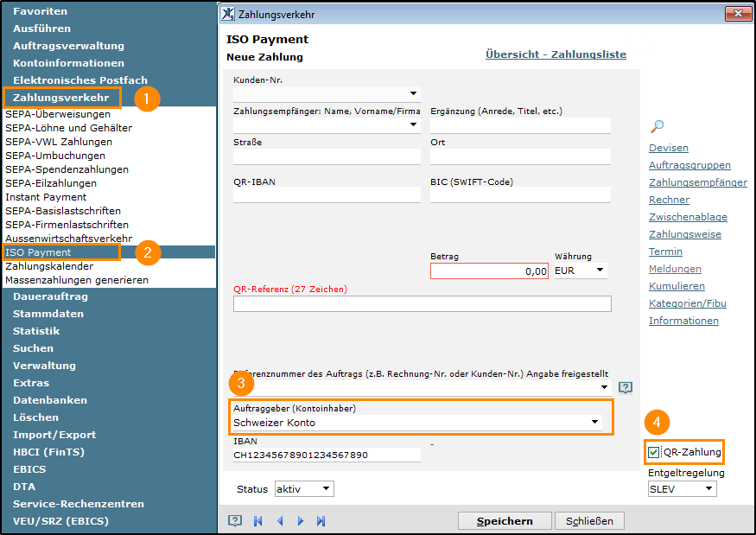
Task: Click the magnifier search icon
Action: 657,126
